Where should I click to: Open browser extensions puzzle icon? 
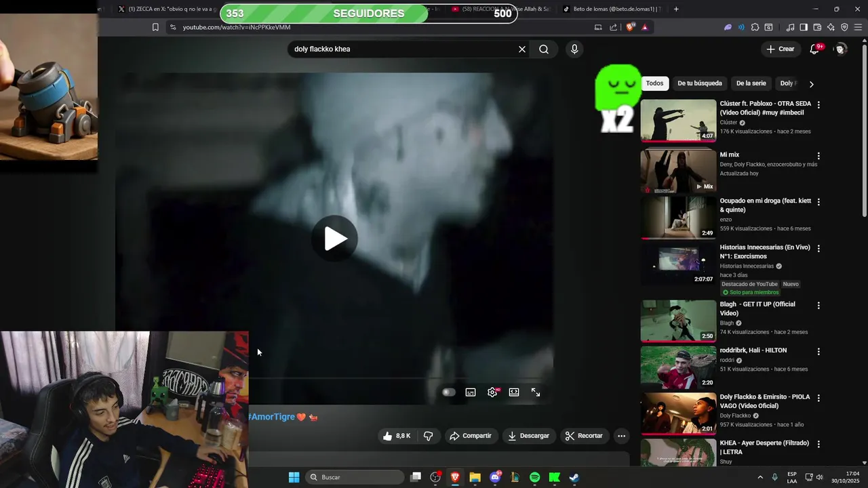pyautogui.click(x=755, y=27)
